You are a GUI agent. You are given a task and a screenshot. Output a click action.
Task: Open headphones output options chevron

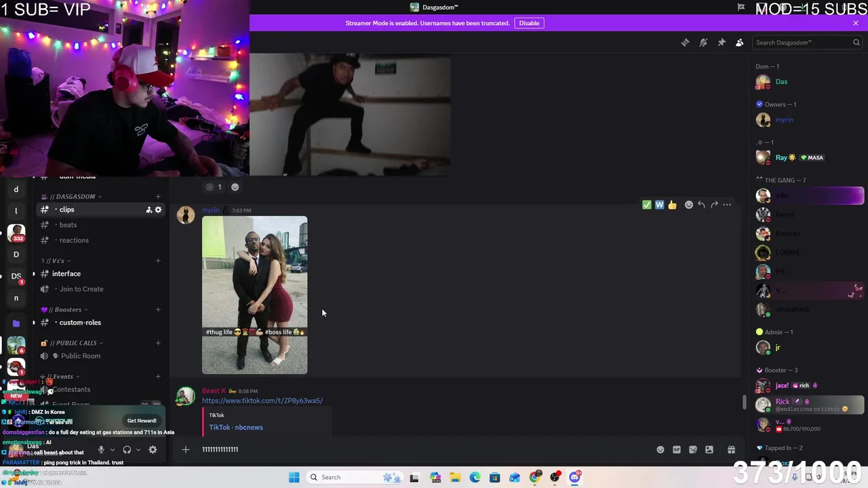click(138, 449)
